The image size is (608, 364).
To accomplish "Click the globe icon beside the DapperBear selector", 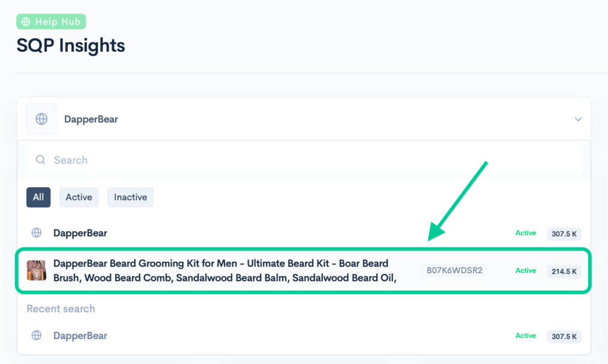I will (42, 119).
